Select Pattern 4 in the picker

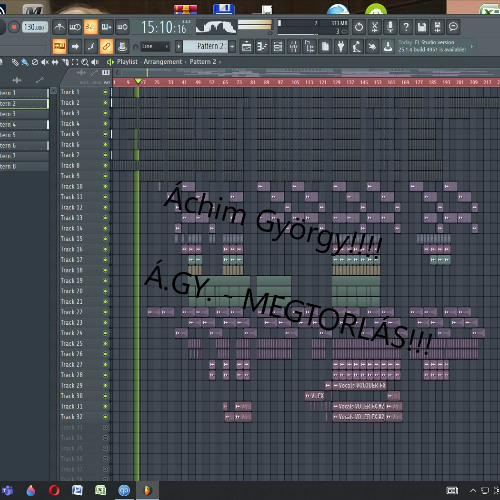(x=24, y=125)
